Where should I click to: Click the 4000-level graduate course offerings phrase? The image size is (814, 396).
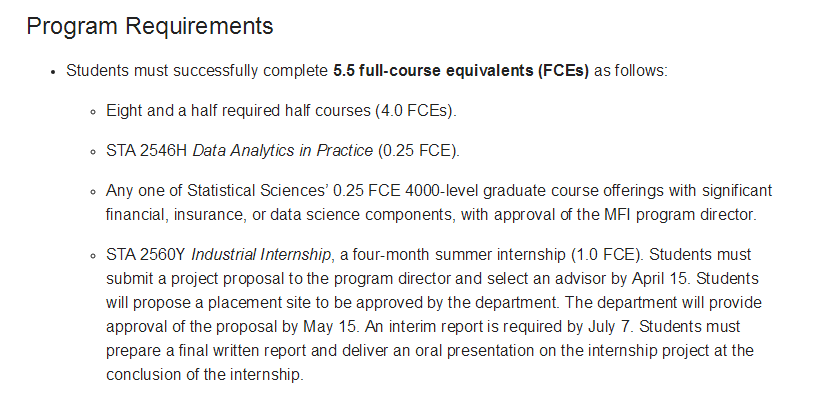[x=535, y=190]
